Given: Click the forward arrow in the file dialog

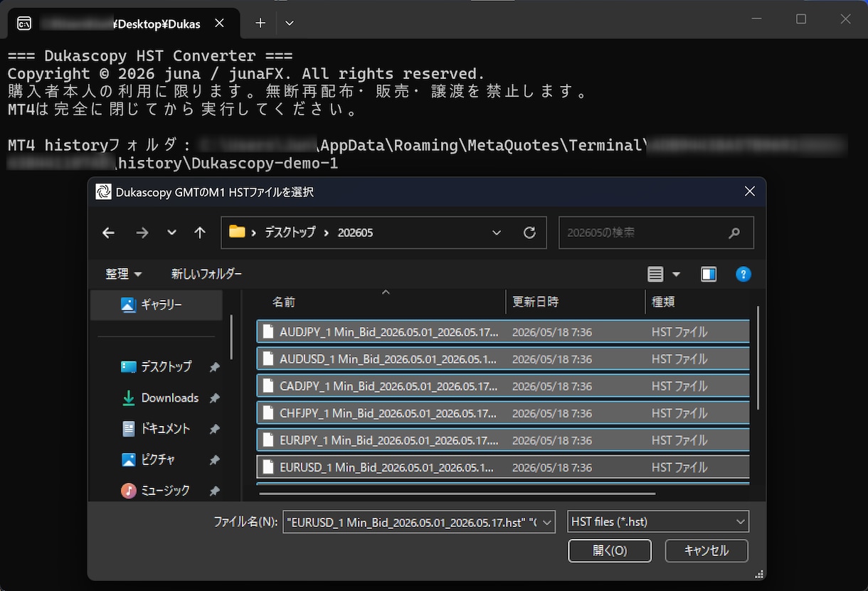Looking at the screenshot, I should pos(142,233).
